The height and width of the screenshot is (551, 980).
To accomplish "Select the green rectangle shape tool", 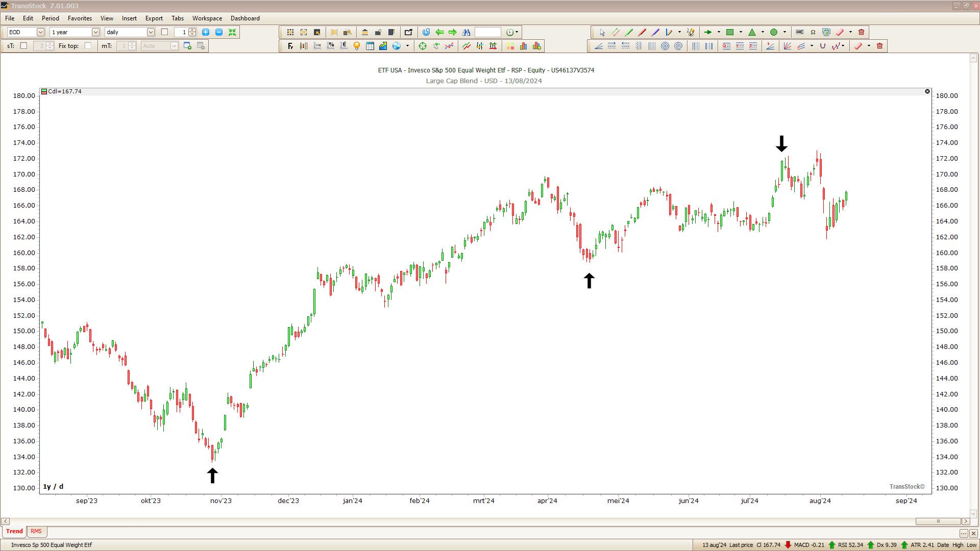I will pos(730,32).
